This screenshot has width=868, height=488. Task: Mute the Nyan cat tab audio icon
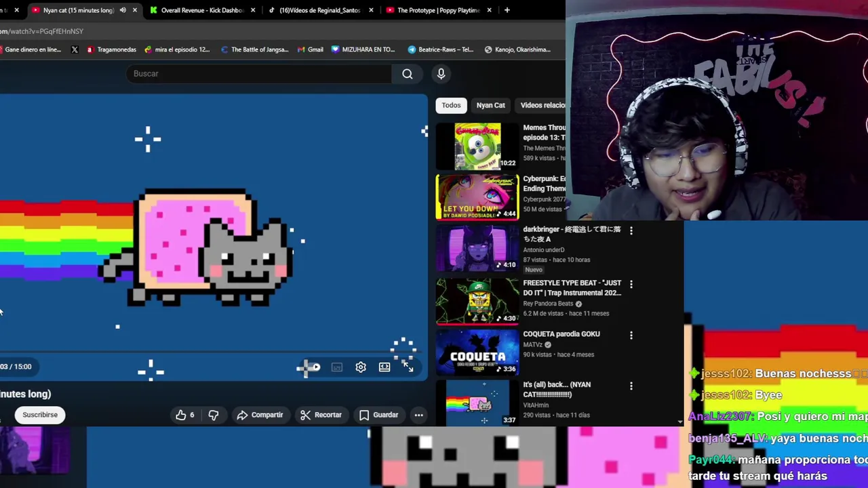coord(123,10)
